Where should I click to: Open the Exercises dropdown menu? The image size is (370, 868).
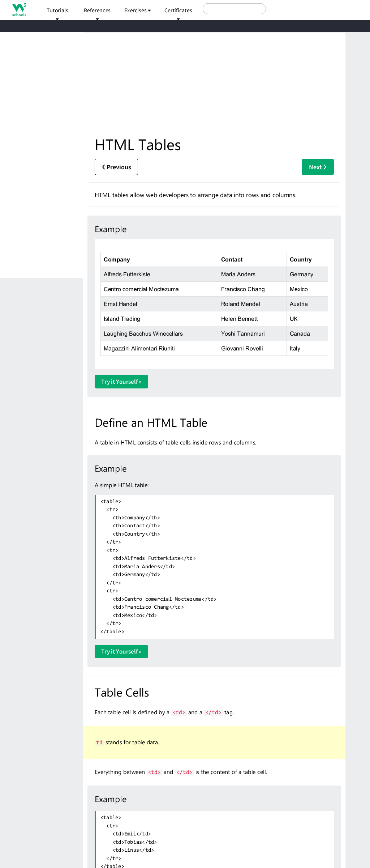click(138, 10)
